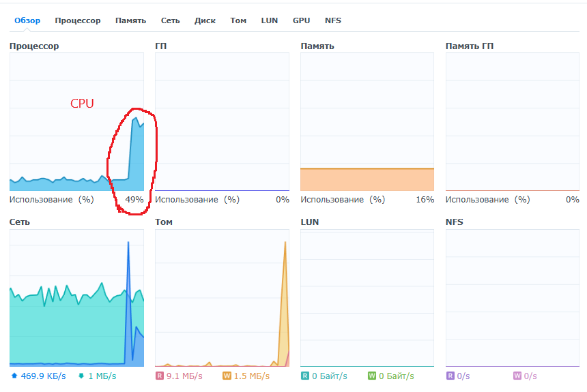Switch to the Память tab
587x392 pixels.
[130, 20]
